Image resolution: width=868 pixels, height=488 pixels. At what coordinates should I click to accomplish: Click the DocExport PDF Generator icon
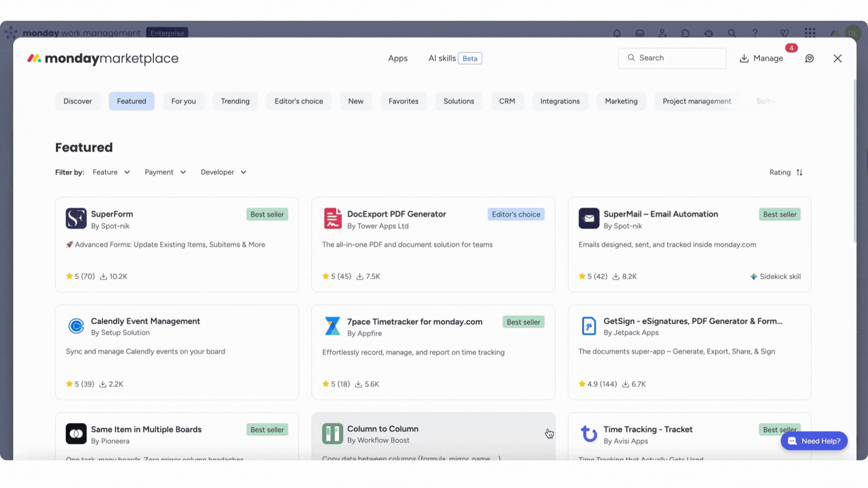(x=333, y=219)
